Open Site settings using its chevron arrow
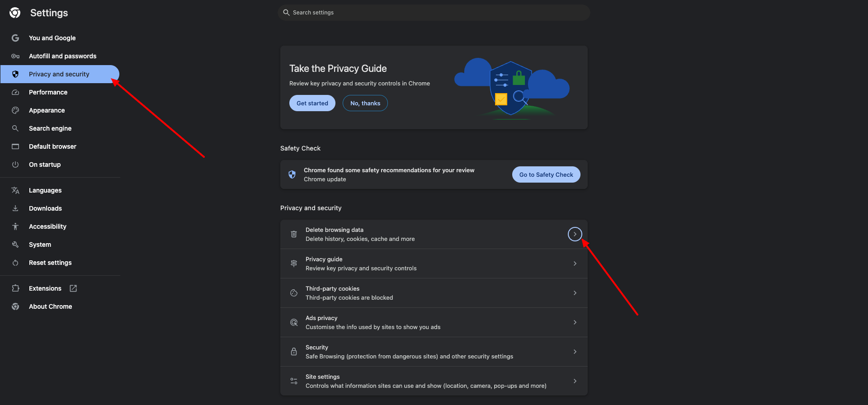868x405 pixels. click(x=575, y=381)
